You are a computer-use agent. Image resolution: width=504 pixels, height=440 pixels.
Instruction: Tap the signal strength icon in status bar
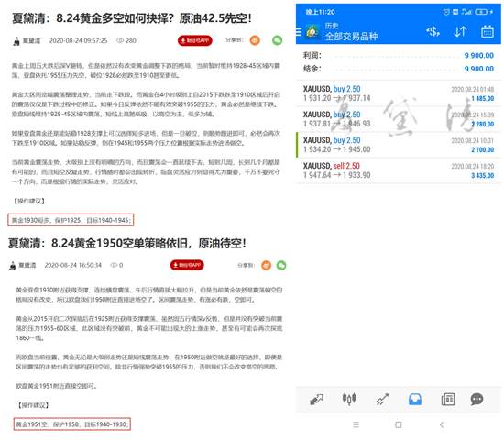click(466, 12)
